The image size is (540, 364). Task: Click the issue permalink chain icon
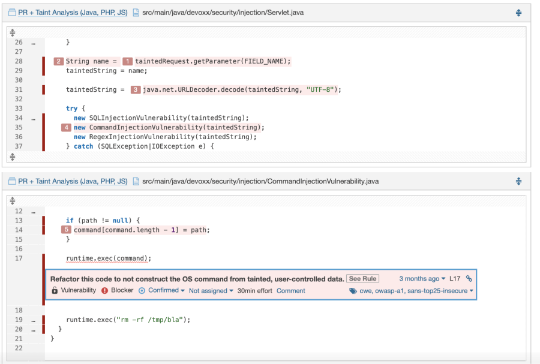click(469, 278)
